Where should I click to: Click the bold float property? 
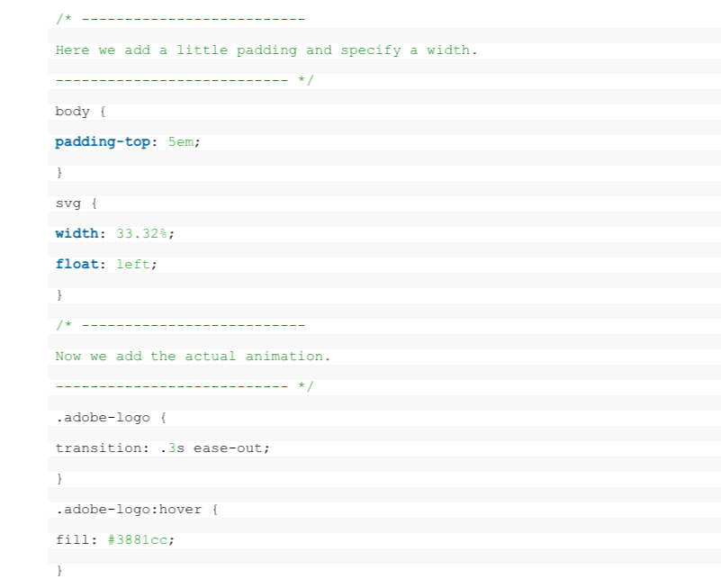click(77, 265)
